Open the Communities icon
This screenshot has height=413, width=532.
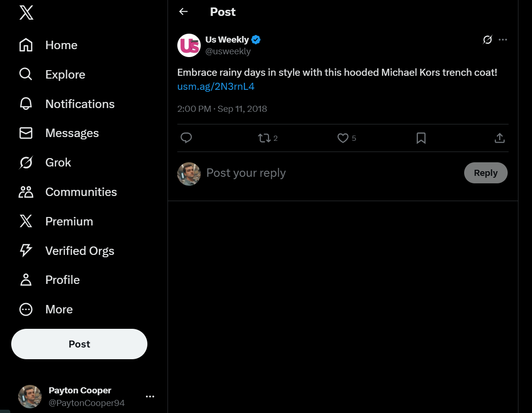26,192
